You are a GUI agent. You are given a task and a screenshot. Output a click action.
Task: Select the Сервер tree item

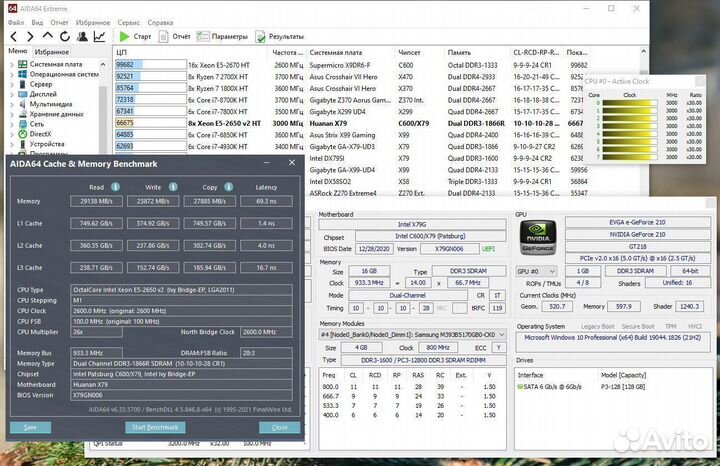(x=41, y=84)
